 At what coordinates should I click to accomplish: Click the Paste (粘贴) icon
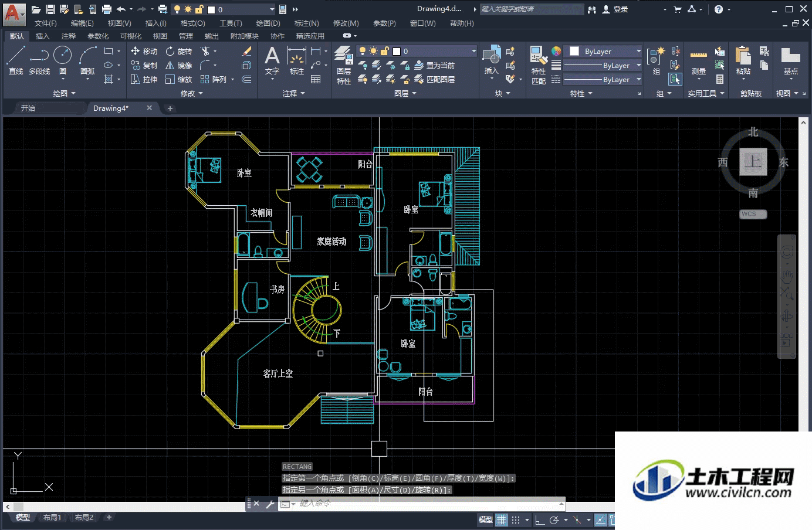coord(743,61)
